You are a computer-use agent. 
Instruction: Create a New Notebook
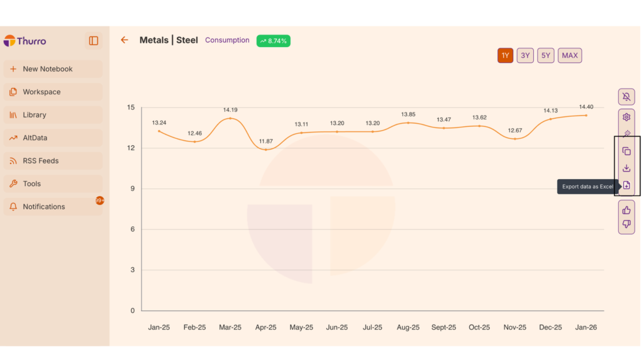[48, 69]
